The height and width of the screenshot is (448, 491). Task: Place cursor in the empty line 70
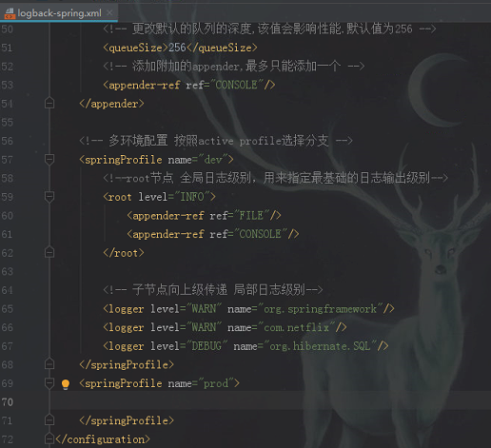pos(270,402)
